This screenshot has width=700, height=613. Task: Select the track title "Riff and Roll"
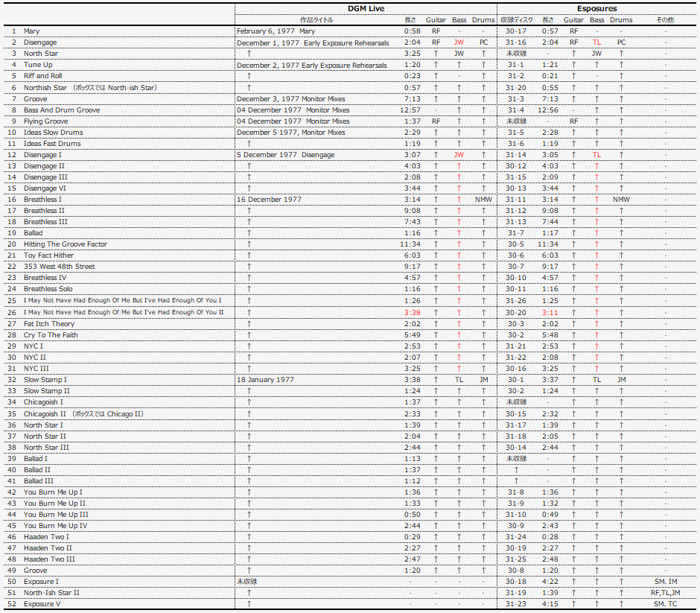(43, 76)
